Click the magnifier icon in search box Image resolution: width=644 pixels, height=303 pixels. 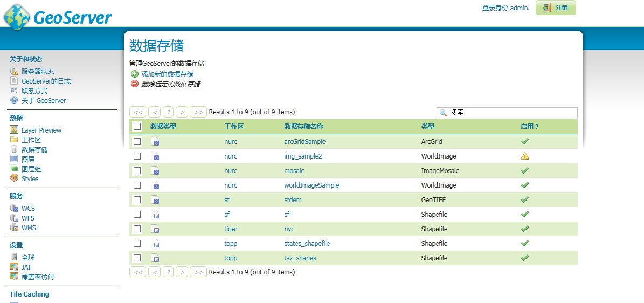point(444,113)
